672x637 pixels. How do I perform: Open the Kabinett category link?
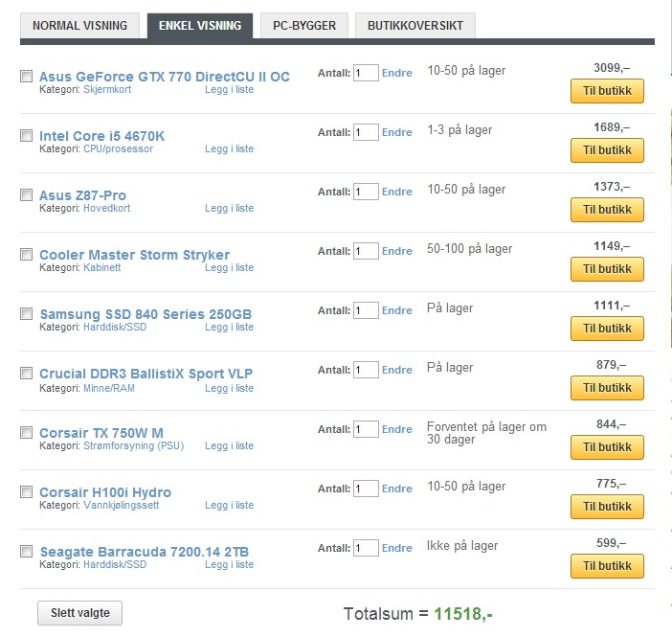(x=102, y=267)
